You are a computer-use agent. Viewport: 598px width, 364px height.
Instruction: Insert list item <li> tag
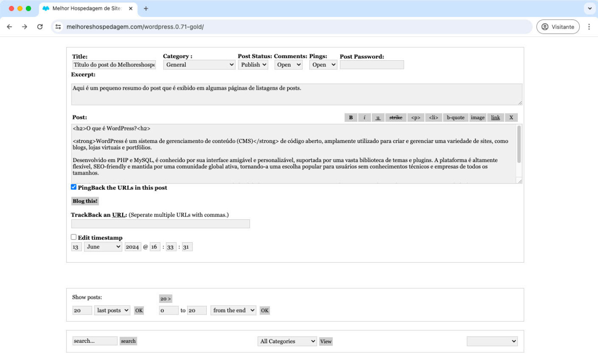click(x=434, y=117)
